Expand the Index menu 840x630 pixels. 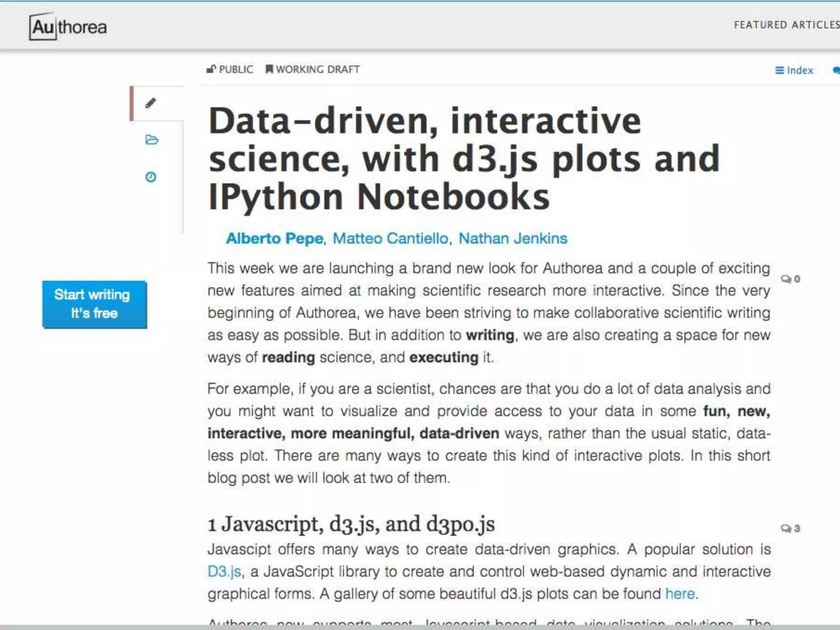[x=794, y=71]
